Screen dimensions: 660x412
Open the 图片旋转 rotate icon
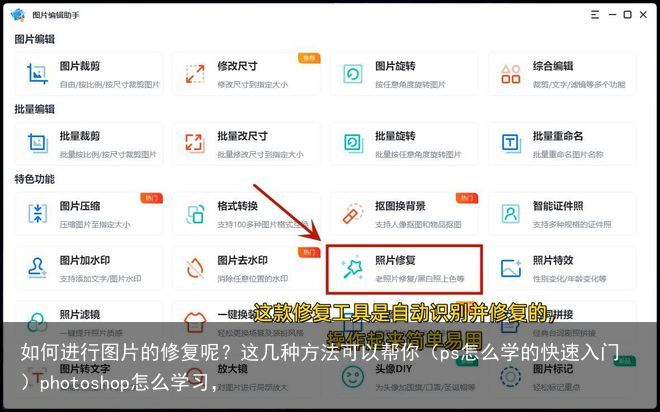click(x=353, y=74)
